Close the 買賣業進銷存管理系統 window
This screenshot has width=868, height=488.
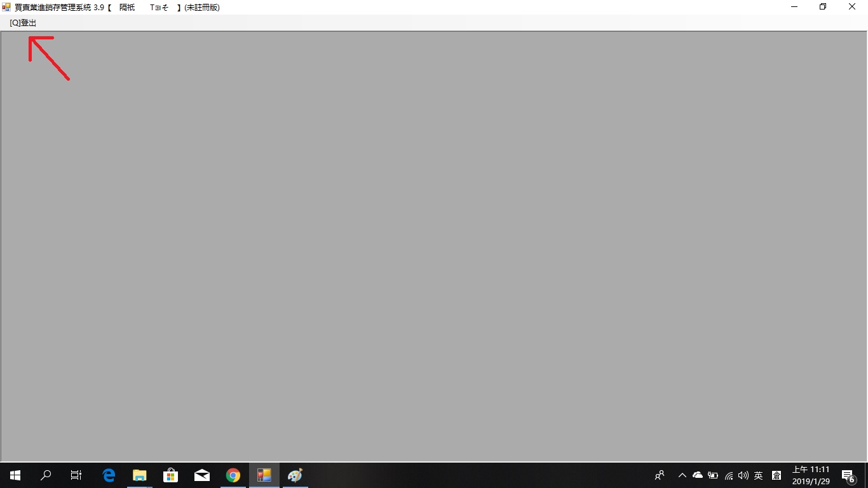tap(852, 7)
